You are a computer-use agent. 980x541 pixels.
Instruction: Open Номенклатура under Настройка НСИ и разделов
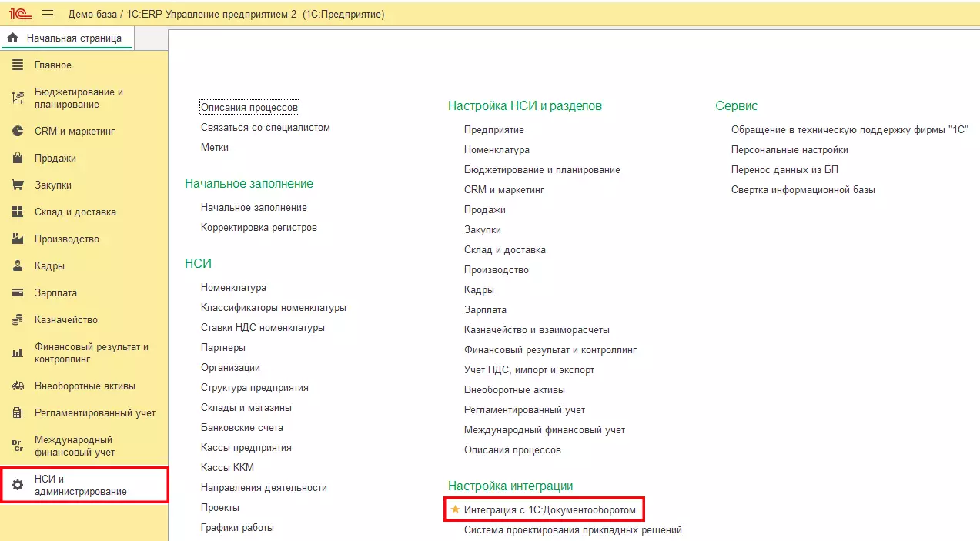[x=497, y=150]
